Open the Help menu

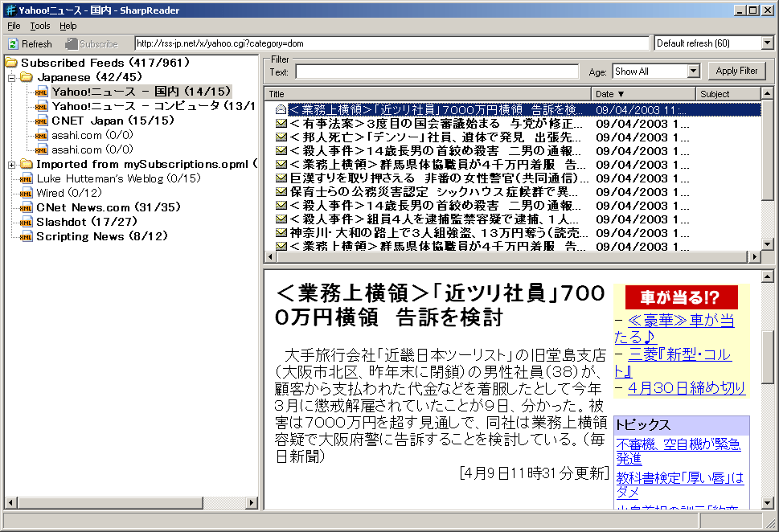click(68, 26)
